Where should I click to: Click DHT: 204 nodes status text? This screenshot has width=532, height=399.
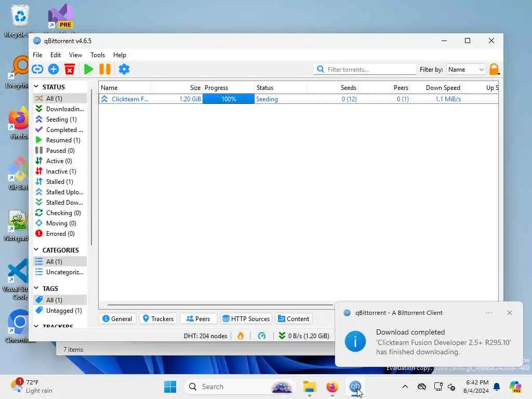pyautogui.click(x=205, y=336)
